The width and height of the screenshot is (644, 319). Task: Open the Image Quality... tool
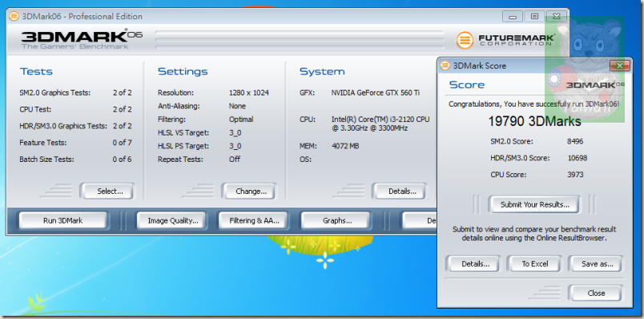click(172, 220)
